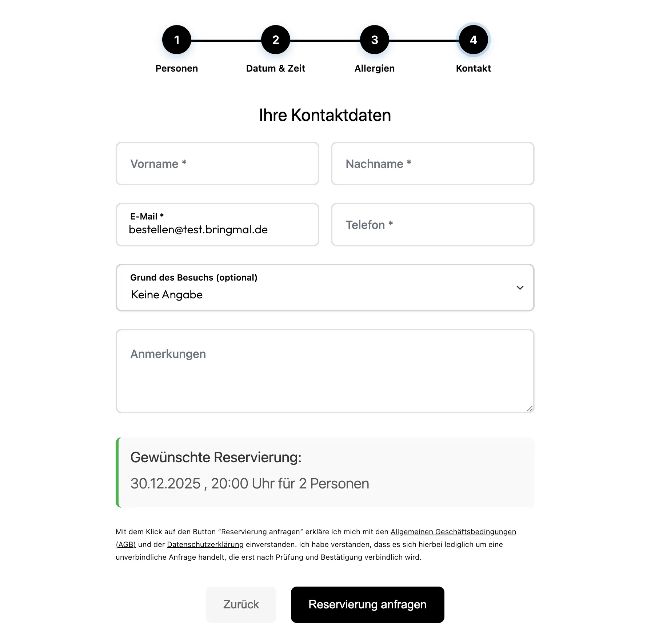
Task: Click the chevron beside Keine Angabe
Action: (520, 287)
